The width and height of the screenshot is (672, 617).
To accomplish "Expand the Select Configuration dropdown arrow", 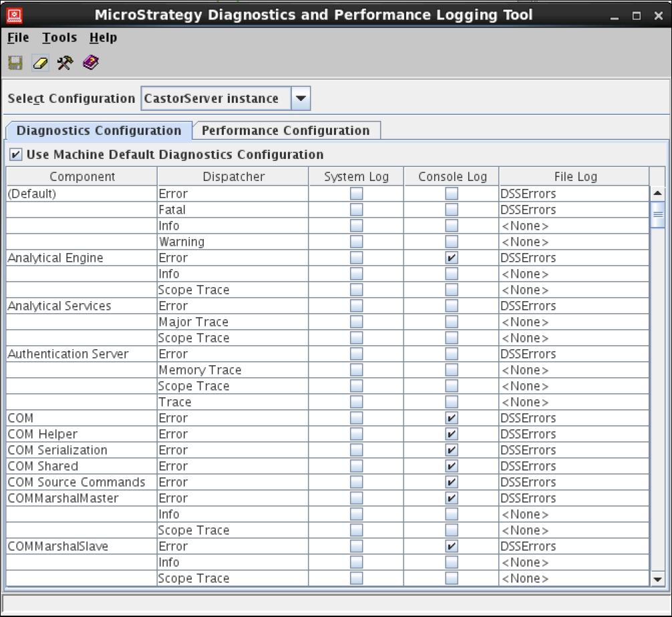I will point(301,99).
